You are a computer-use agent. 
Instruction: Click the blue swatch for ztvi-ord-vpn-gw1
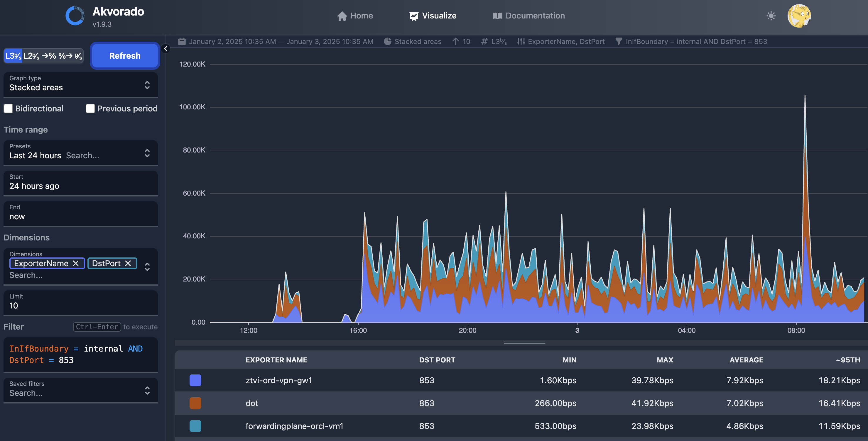(195, 380)
